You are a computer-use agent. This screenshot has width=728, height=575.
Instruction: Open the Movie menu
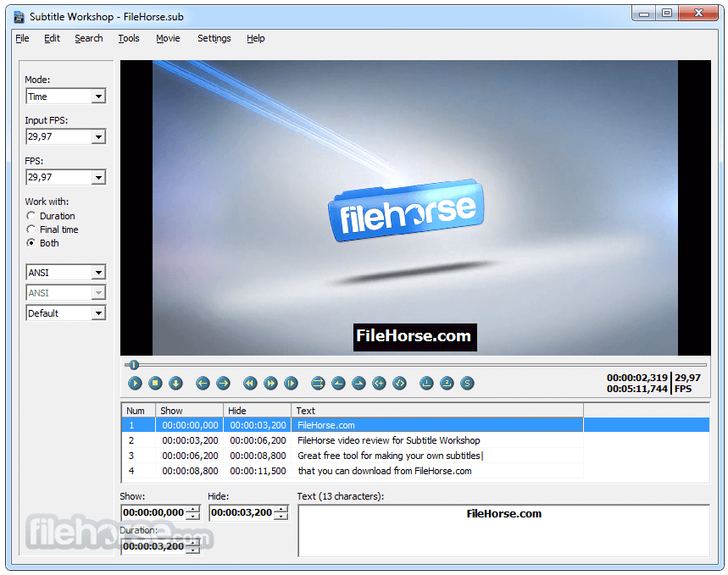pos(168,38)
